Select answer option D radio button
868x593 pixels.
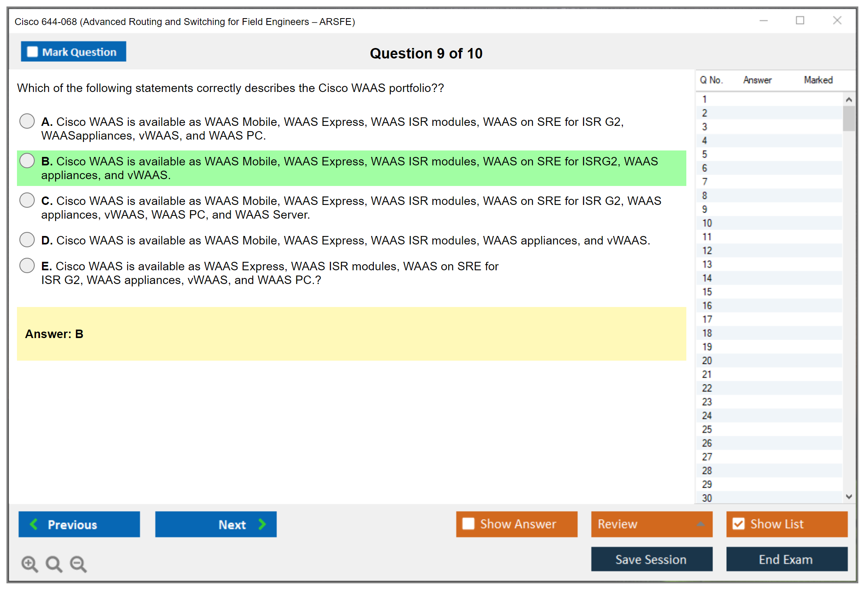[x=27, y=240]
